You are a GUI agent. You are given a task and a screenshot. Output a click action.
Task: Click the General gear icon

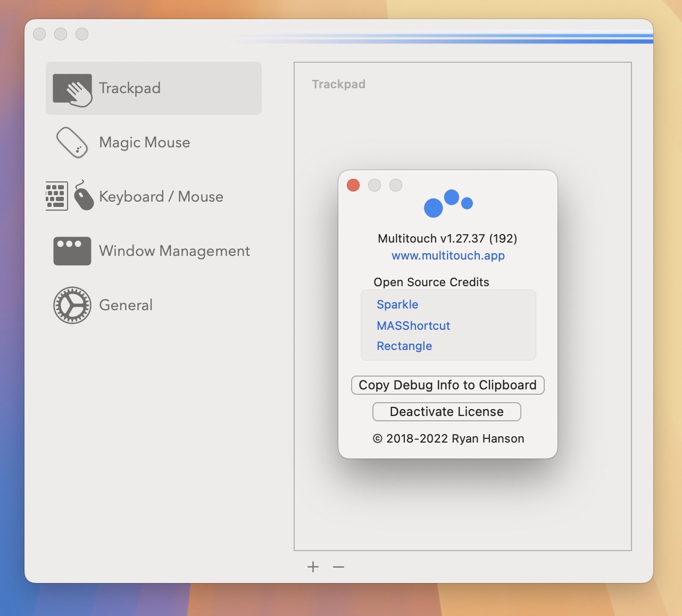72,305
